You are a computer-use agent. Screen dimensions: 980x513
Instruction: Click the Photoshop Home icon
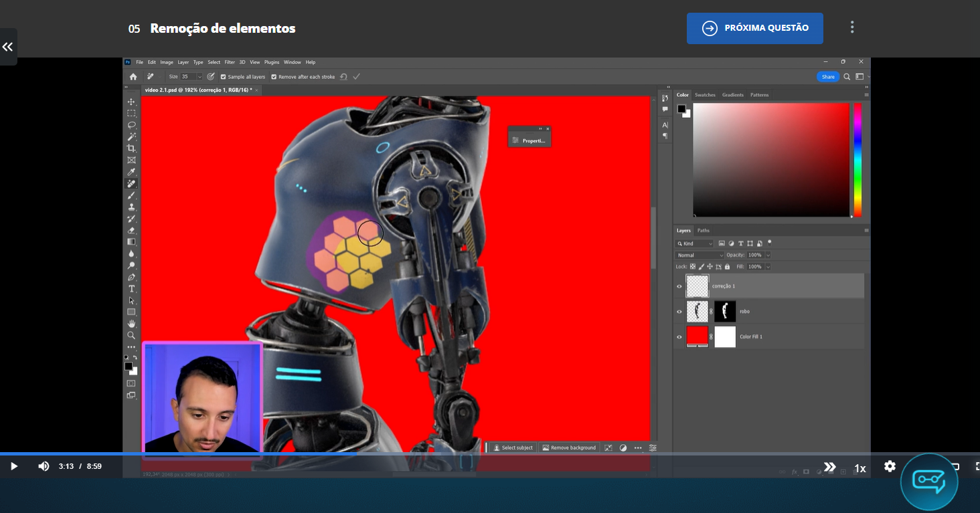click(x=133, y=77)
